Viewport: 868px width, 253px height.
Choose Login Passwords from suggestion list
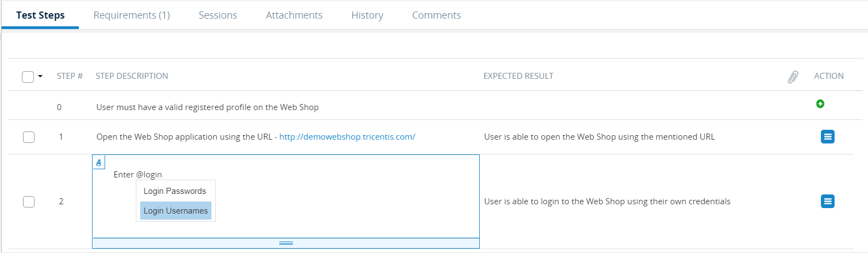pyautogui.click(x=175, y=191)
